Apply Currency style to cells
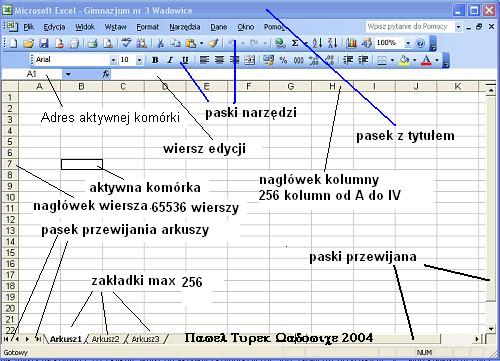This screenshot has height=361, width=500. coord(268,60)
